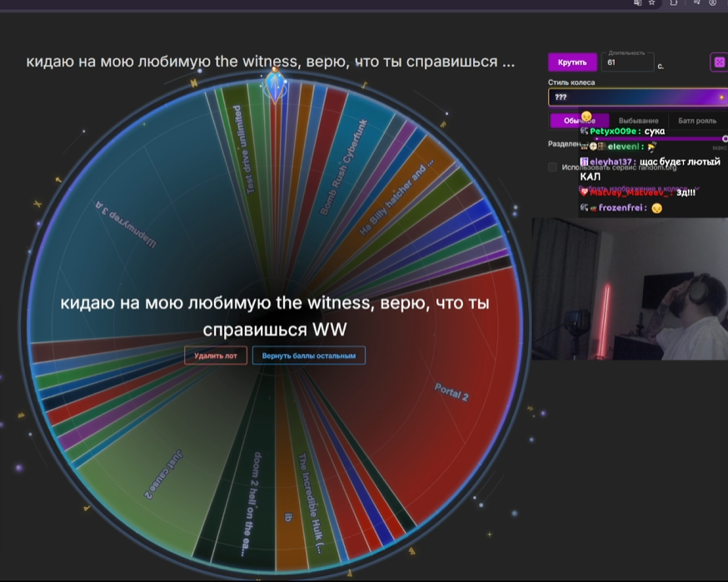Click the The Incredible Hulk segment label
This screenshot has width=728, height=582.
311,503
